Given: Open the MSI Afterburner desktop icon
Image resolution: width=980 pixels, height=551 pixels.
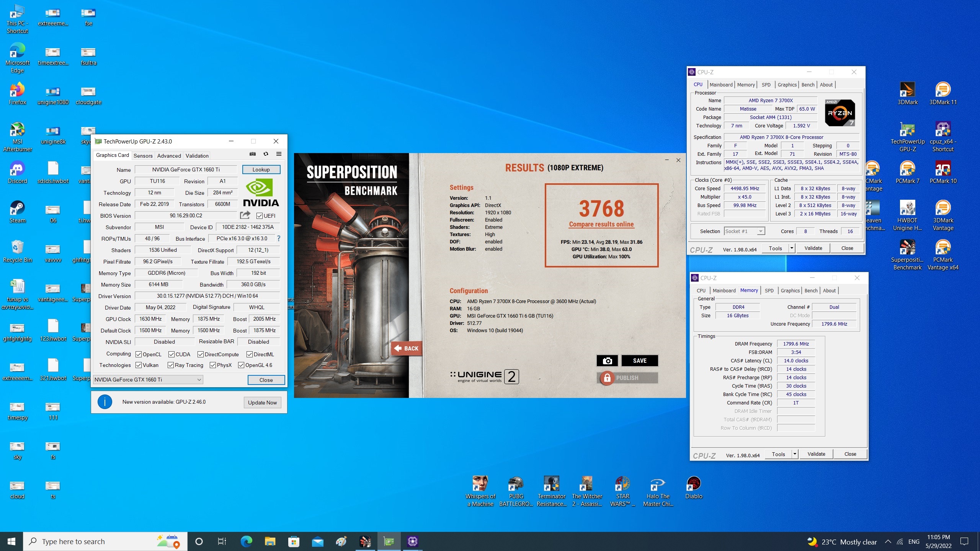Looking at the screenshot, I should point(17,137).
